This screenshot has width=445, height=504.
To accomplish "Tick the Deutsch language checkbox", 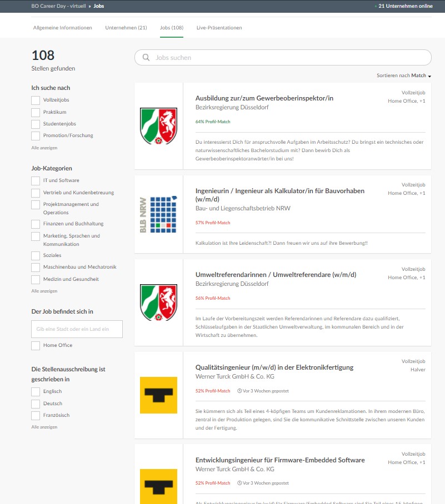I will [36, 404].
